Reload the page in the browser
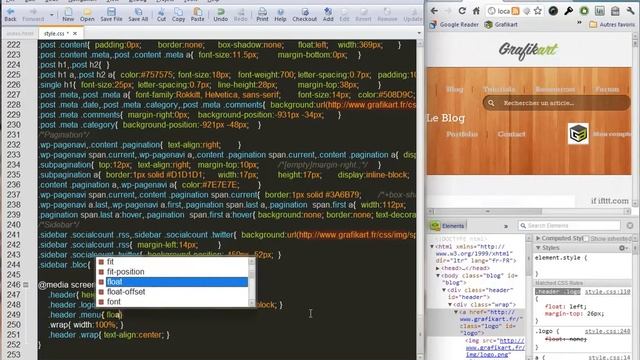The width and height of the screenshot is (640, 360). pyautogui.click(x=462, y=11)
